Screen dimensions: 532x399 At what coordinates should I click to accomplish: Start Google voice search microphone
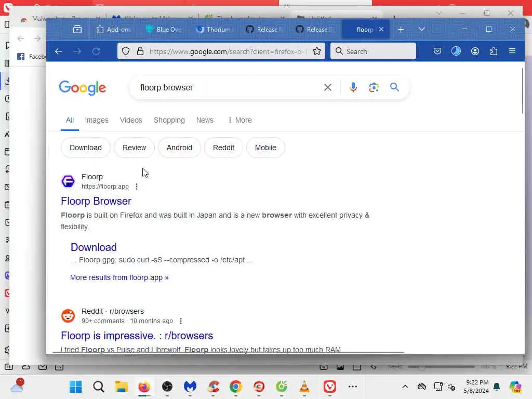(x=353, y=87)
